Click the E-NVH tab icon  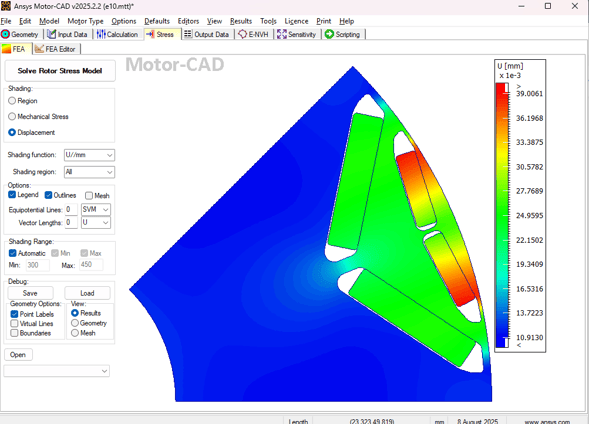(243, 34)
